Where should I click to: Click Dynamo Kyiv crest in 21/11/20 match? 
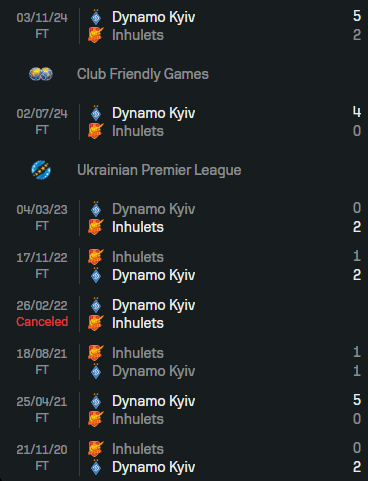96,467
